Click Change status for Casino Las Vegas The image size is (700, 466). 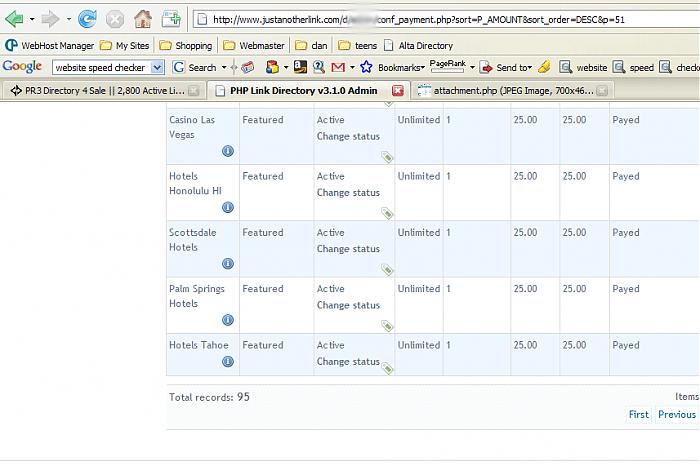(348, 136)
